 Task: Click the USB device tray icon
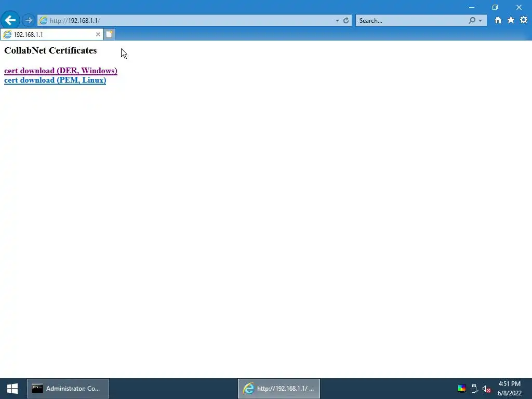475,389
